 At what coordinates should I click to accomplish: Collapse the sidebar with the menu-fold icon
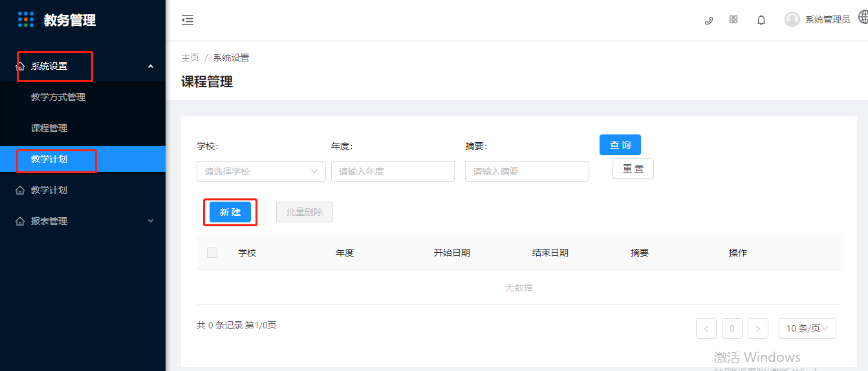click(188, 20)
